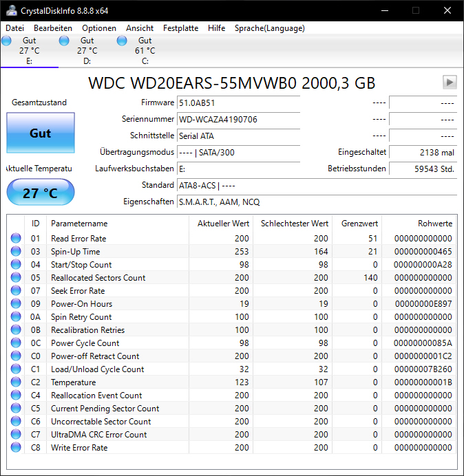The image size is (464, 476).
Task: Open the Ansicht menu
Action: click(x=140, y=28)
